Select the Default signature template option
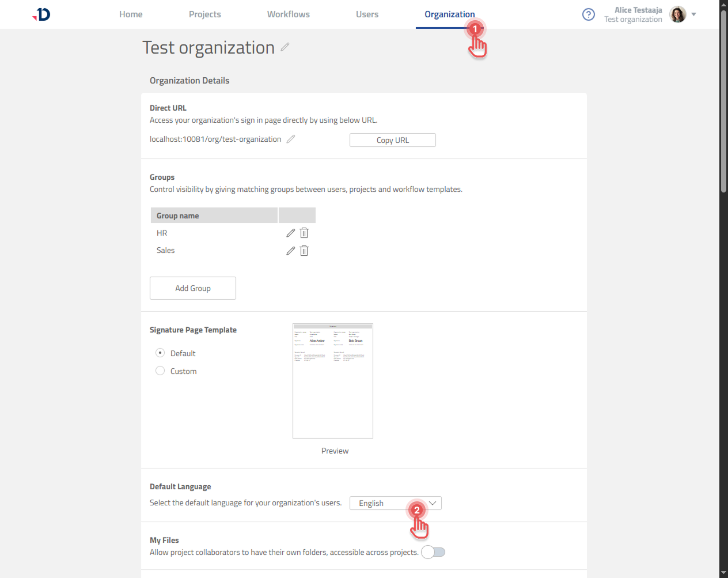Screen dimensions: 728x578 (160, 353)
